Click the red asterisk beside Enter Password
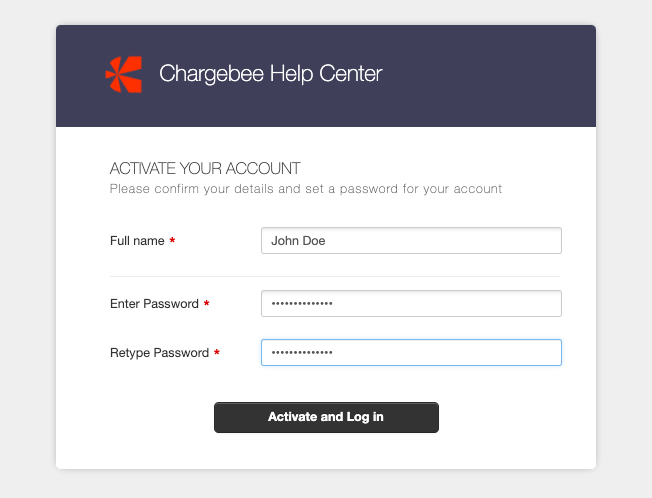652x498 pixels. (x=206, y=303)
